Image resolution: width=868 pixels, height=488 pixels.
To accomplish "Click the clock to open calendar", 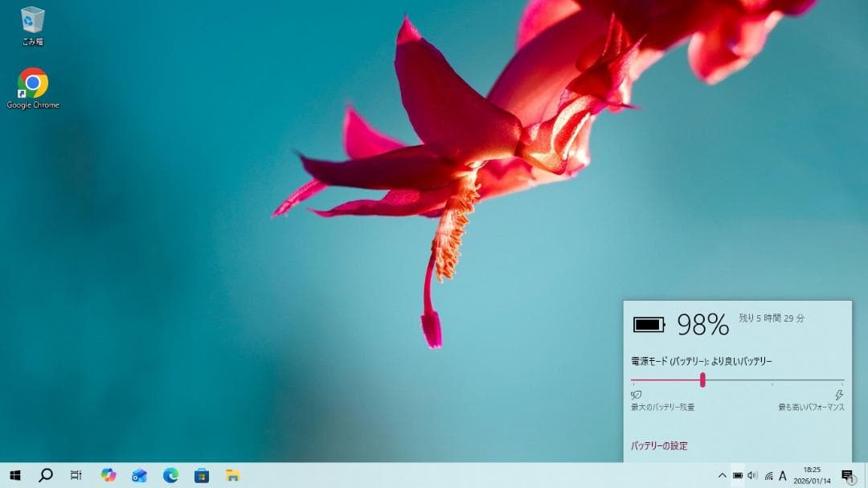I will point(812,476).
